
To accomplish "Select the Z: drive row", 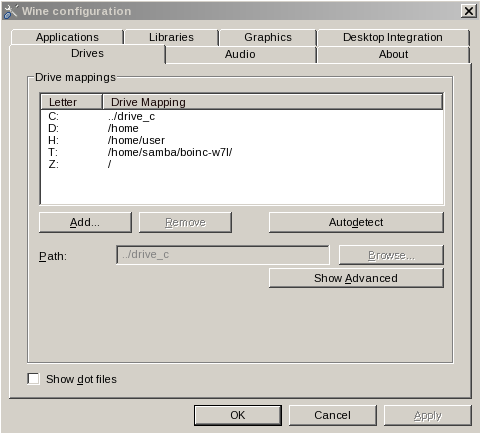I will [242, 164].
